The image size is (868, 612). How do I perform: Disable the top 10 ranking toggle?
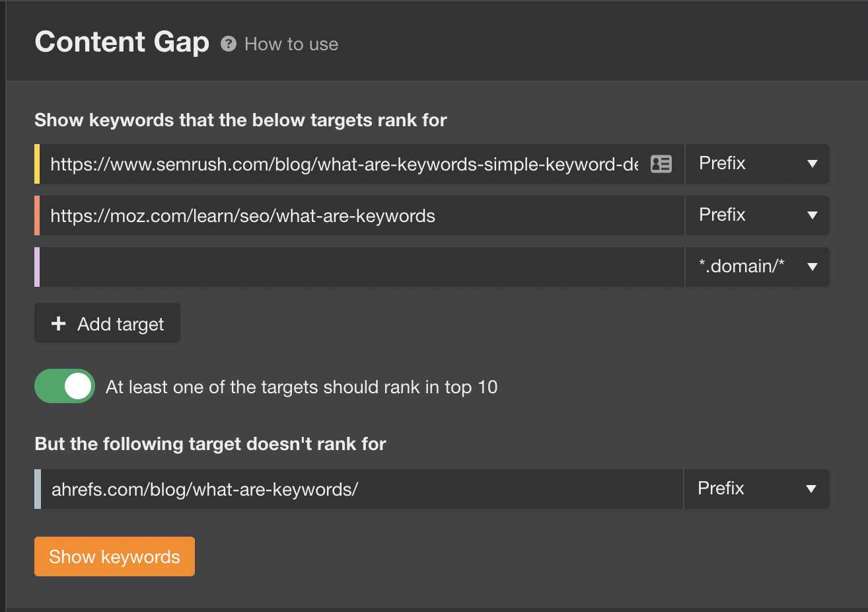[64, 386]
